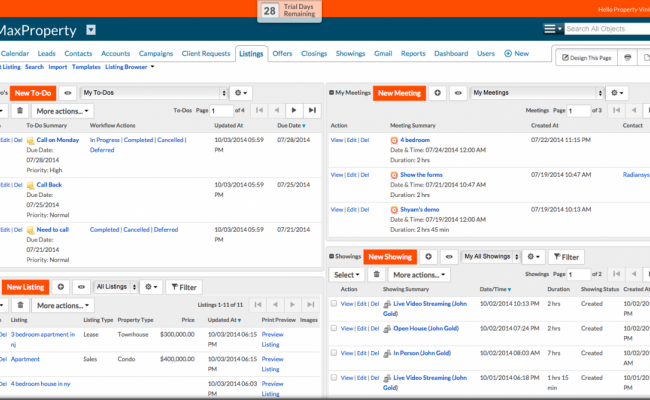Open the Templates sub-link
The image size is (650, 400).
click(x=86, y=67)
